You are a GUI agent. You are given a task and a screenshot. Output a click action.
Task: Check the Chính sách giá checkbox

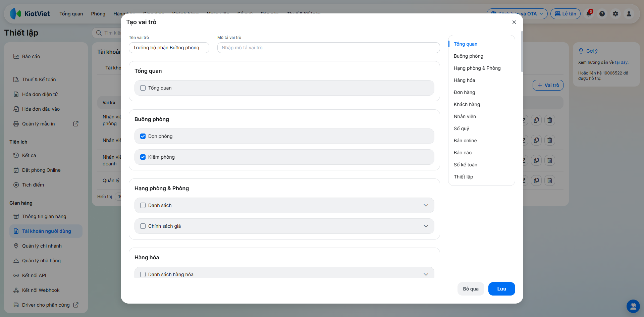tap(143, 226)
